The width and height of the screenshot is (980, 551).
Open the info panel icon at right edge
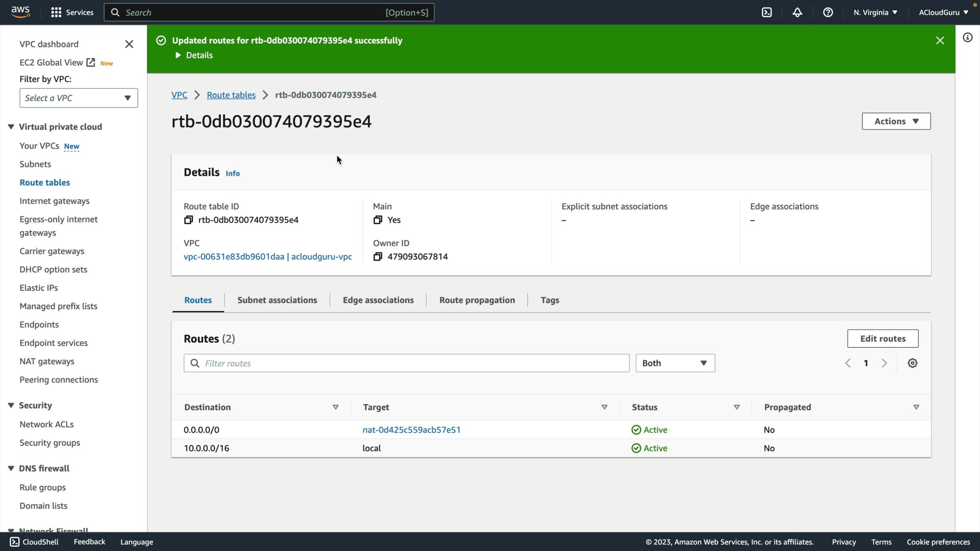967,37
